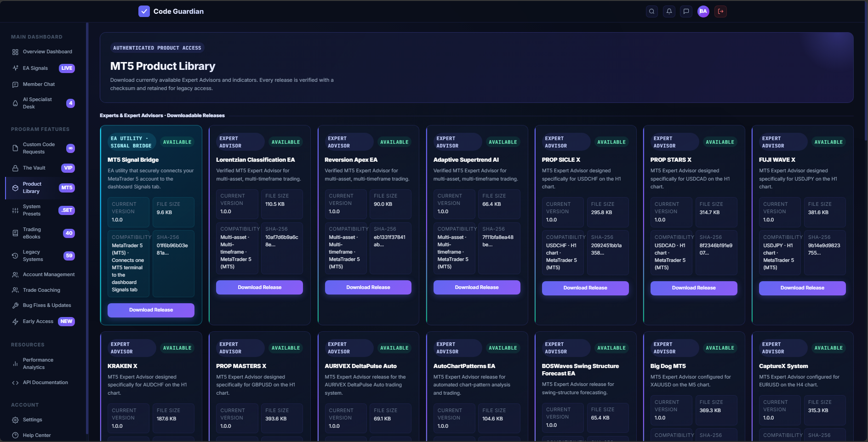Click The Vault lock icon
The width and height of the screenshot is (868, 442).
click(x=15, y=168)
